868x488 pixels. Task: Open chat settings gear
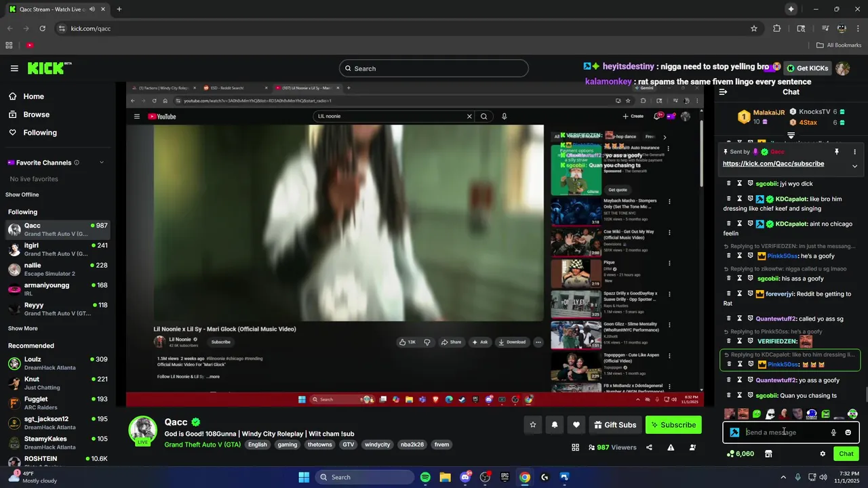coord(823,454)
